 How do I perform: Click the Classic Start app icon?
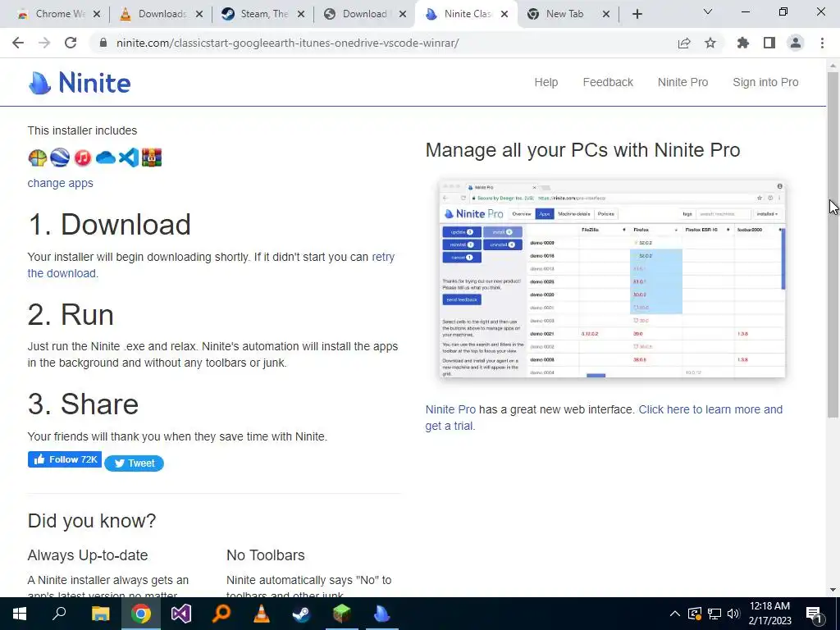(38, 157)
